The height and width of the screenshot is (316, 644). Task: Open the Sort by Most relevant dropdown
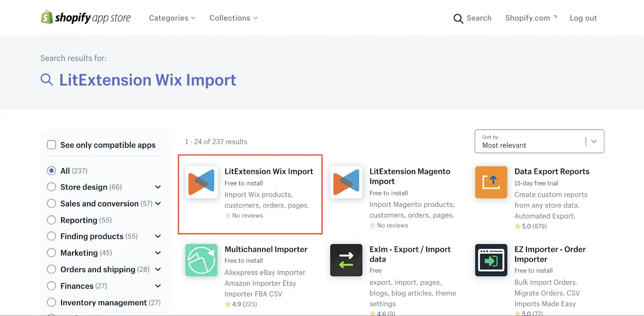click(x=539, y=141)
